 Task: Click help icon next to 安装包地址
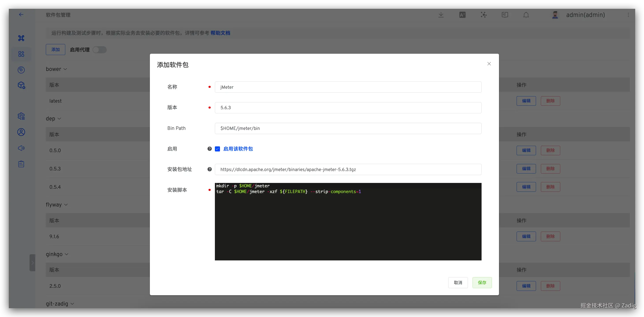pyautogui.click(x=210, y=169)
